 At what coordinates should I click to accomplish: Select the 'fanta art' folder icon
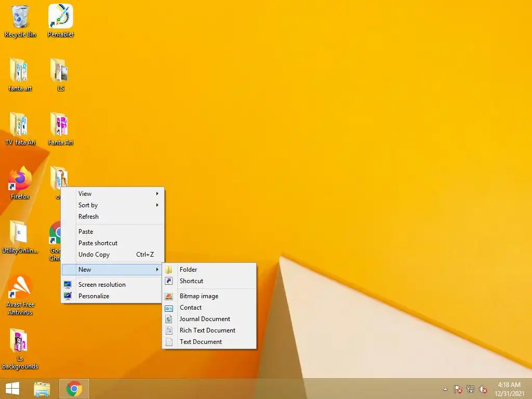coord(20,75)
